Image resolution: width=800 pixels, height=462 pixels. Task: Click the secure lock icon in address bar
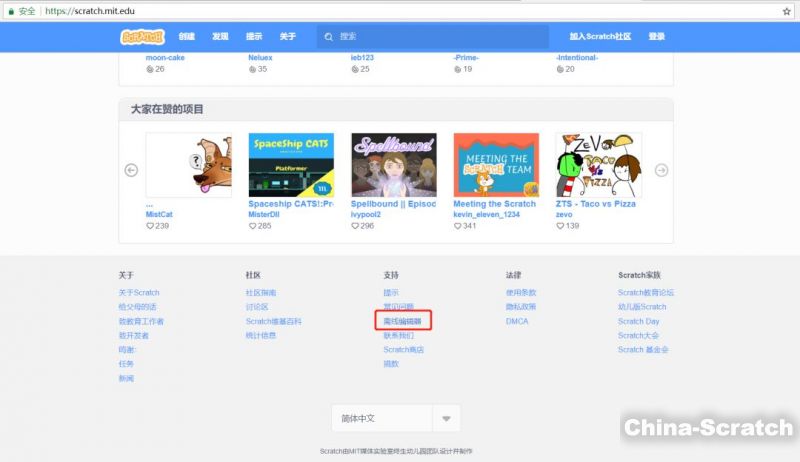[x=11, y=11]
